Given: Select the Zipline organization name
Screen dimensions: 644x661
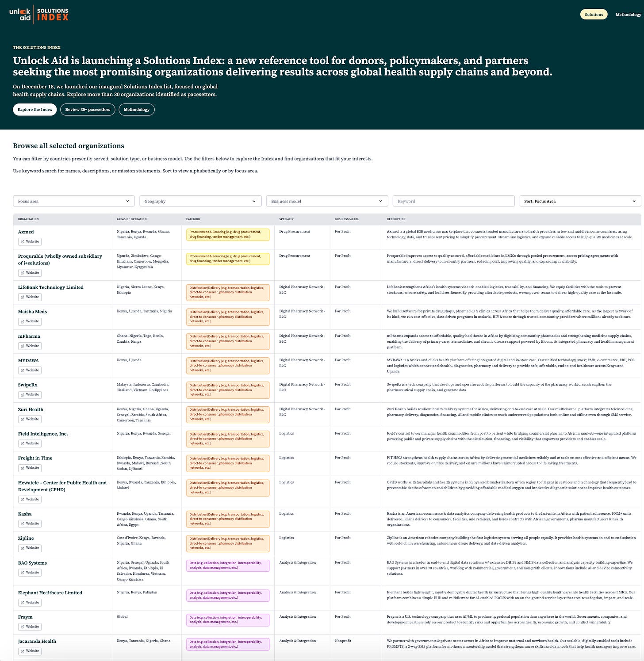Looking at the screenshot, I should [x=26, y=539].
